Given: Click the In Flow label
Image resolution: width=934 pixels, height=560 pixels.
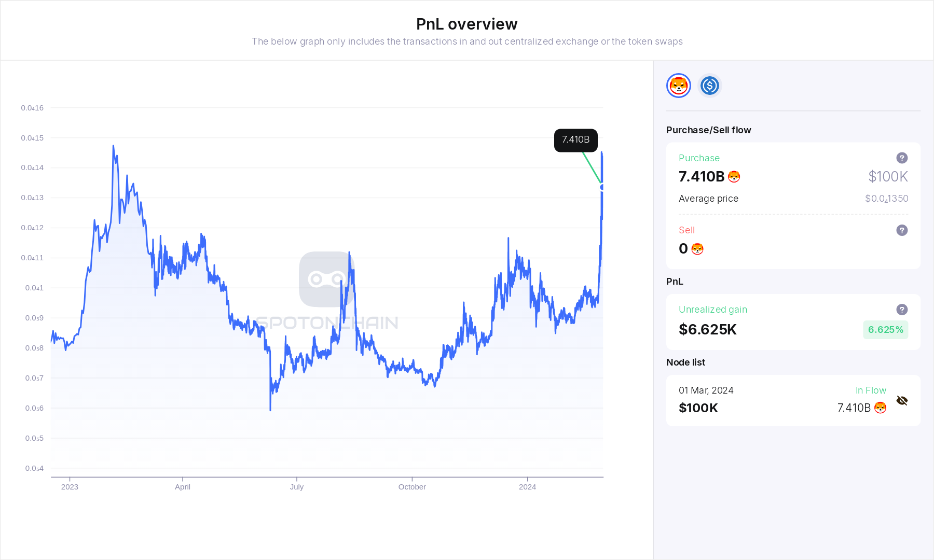Looking at the screenshot, I should point(871,390).
